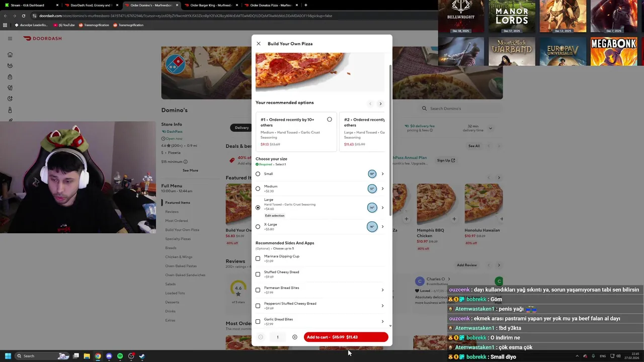
Task: Check the Stuffed Cheesy Bread checkbox
Action: tap(258, 275)
